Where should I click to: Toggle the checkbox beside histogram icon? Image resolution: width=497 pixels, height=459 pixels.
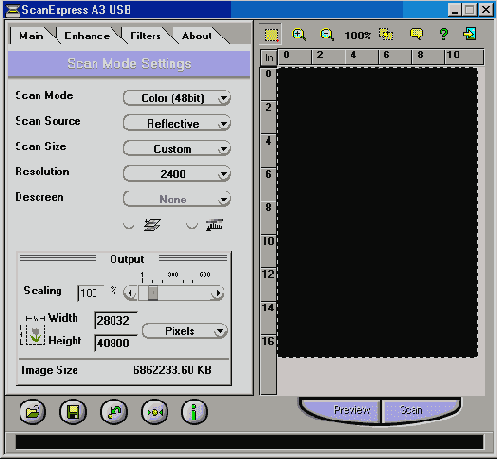click(192, 225)
